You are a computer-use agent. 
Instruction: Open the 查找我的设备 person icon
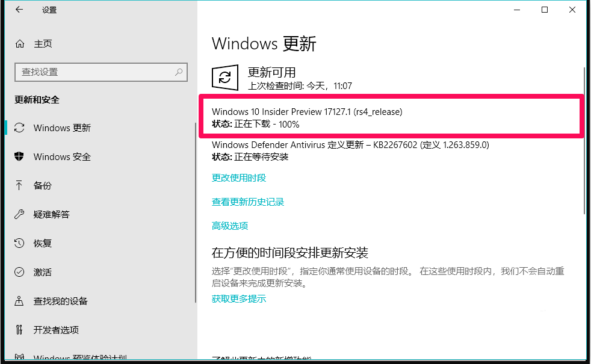tap(19, 301)
